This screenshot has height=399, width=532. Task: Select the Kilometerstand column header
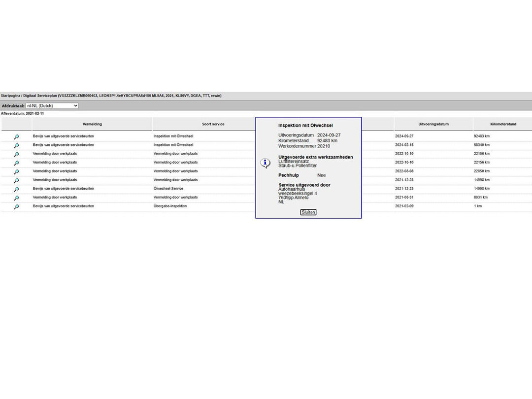point(503,124)
